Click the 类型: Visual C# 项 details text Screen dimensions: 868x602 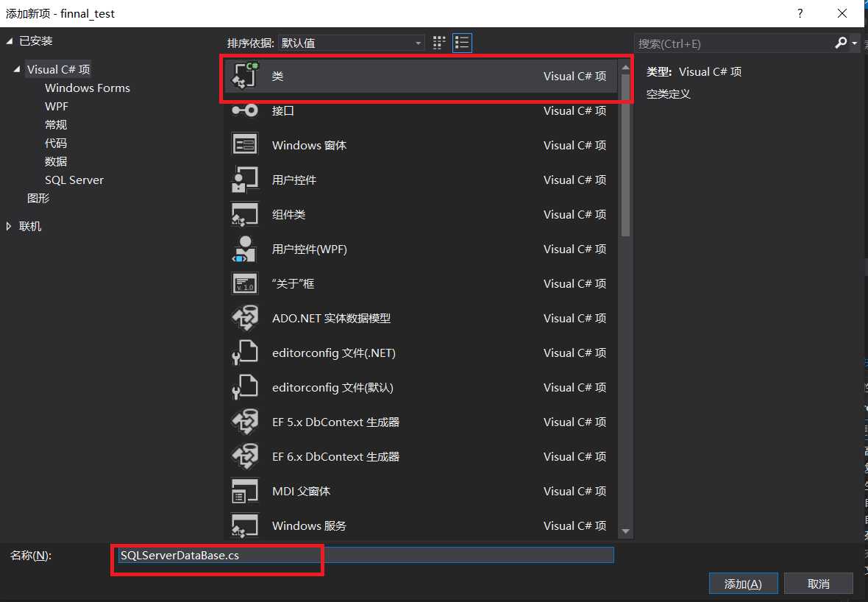694,71
